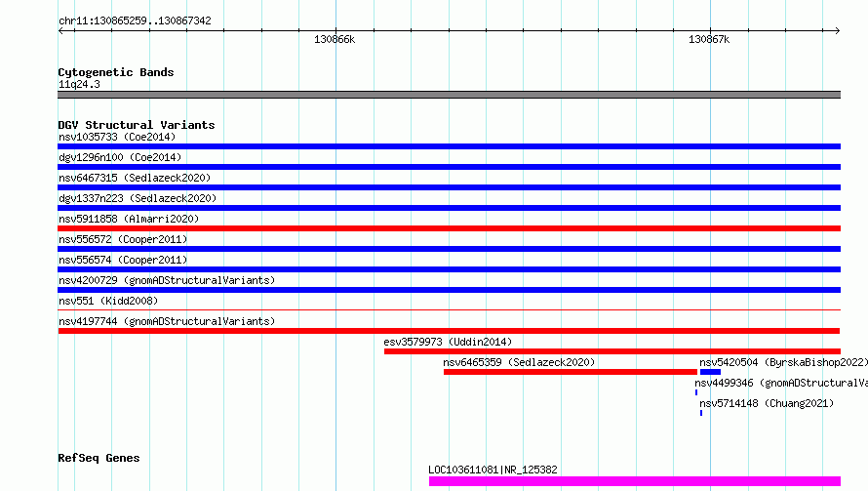Open nsv6467315 (Sedlazeck2020) variant label
Viewport: 868px width, 491px height.
[135, 178]
